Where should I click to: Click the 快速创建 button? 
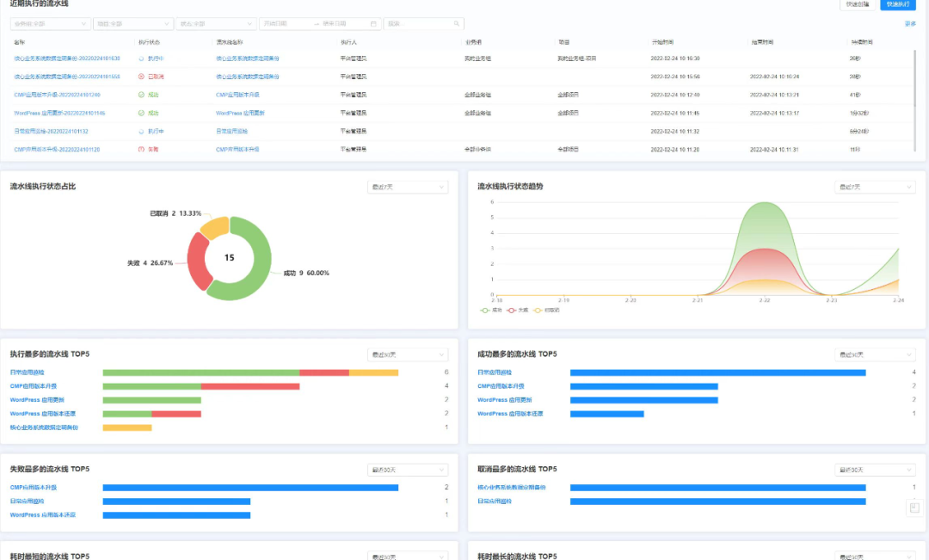pos(858,4)
